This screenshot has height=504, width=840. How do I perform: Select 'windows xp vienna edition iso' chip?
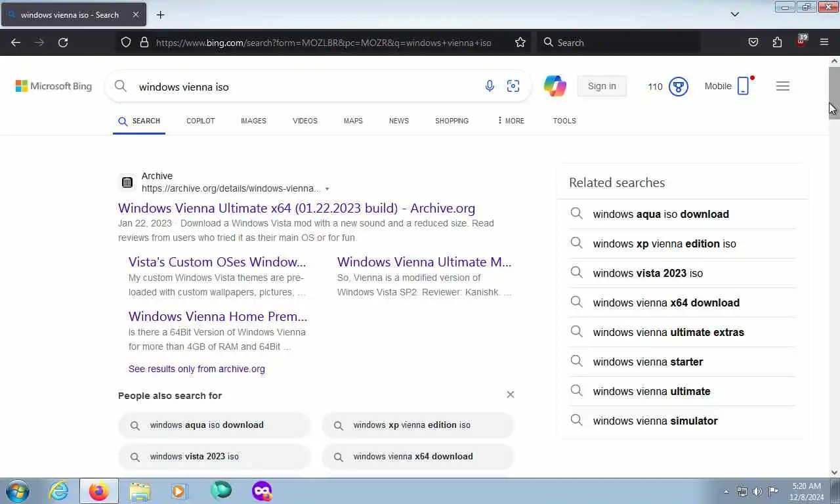point(418,425)
